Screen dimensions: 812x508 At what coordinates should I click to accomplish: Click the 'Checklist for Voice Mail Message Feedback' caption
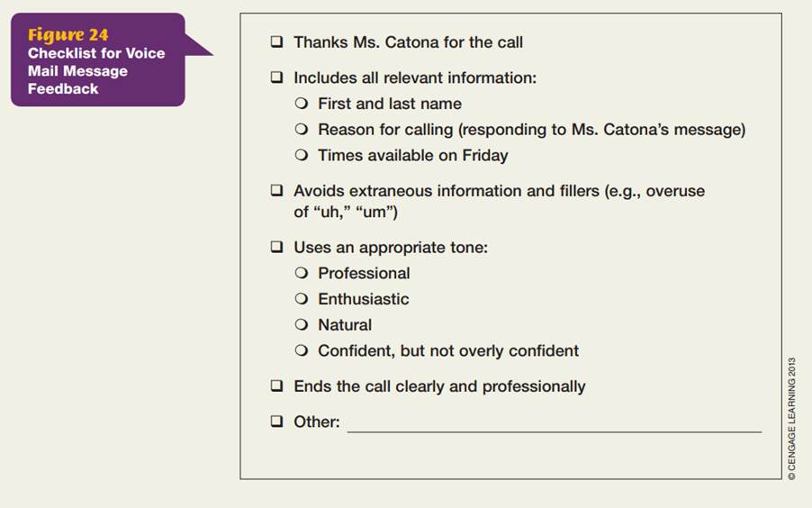(x=95, y=71)
